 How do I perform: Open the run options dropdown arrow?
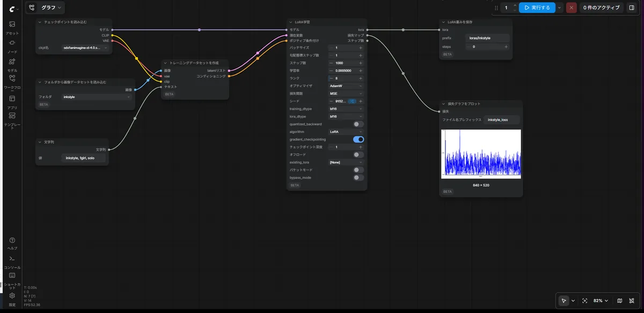click(x=560, y=8)
